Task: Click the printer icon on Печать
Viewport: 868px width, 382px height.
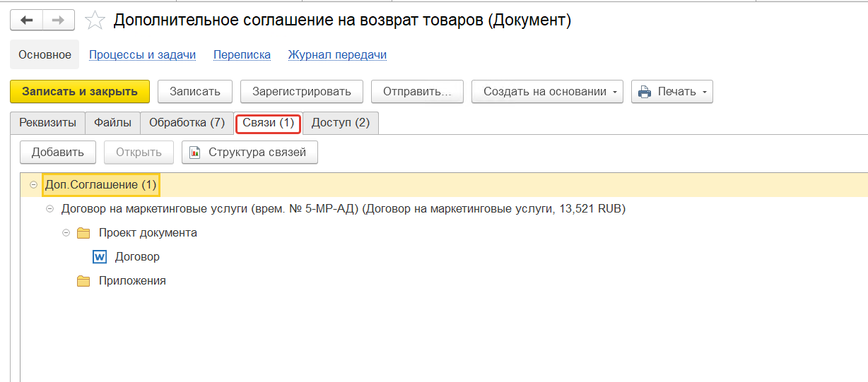Action: click(x=644, y=92)
